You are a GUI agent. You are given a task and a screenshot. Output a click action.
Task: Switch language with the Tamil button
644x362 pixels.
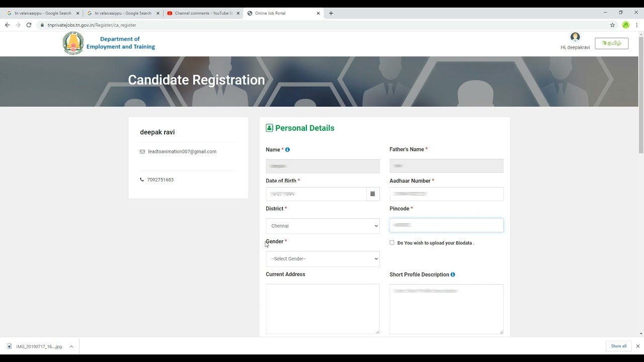click(611, 43)
